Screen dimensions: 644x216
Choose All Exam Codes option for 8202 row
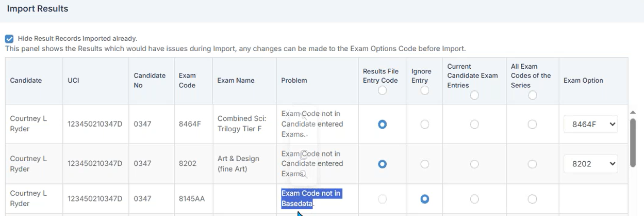[x=533, y=164]
